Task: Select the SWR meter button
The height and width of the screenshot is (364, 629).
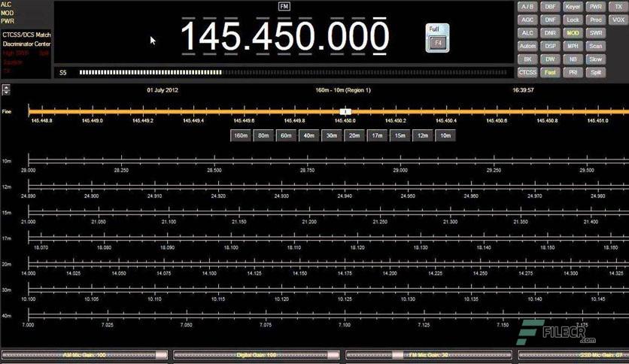Action: pos(596,33)
